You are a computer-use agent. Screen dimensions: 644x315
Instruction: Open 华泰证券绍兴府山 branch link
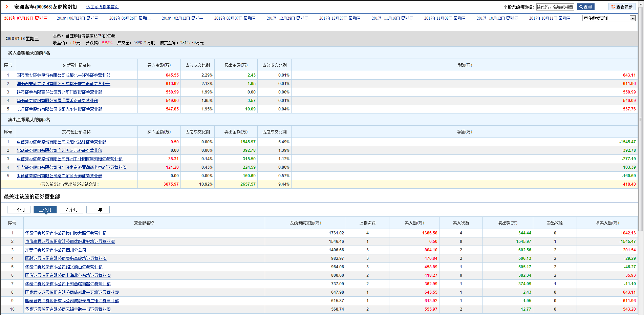[x=64, y=267]
